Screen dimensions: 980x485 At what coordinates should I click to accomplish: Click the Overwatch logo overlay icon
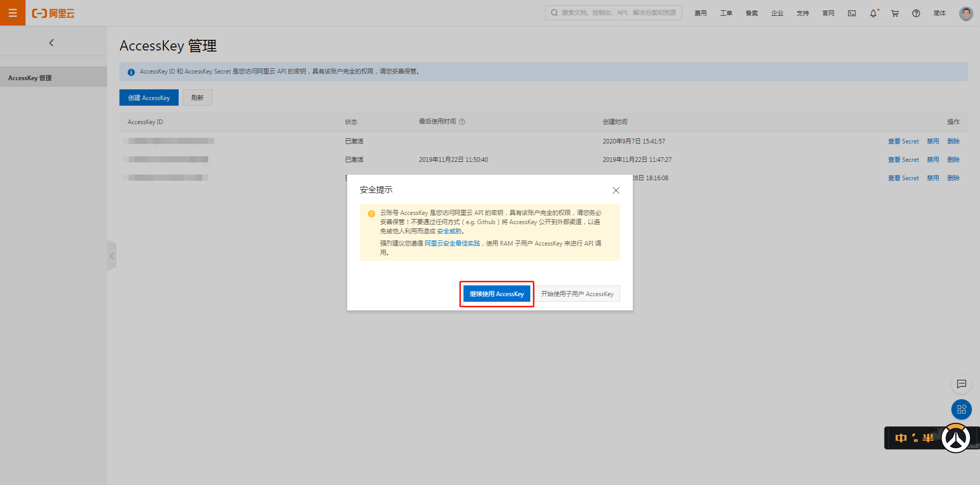coord(956,438)
